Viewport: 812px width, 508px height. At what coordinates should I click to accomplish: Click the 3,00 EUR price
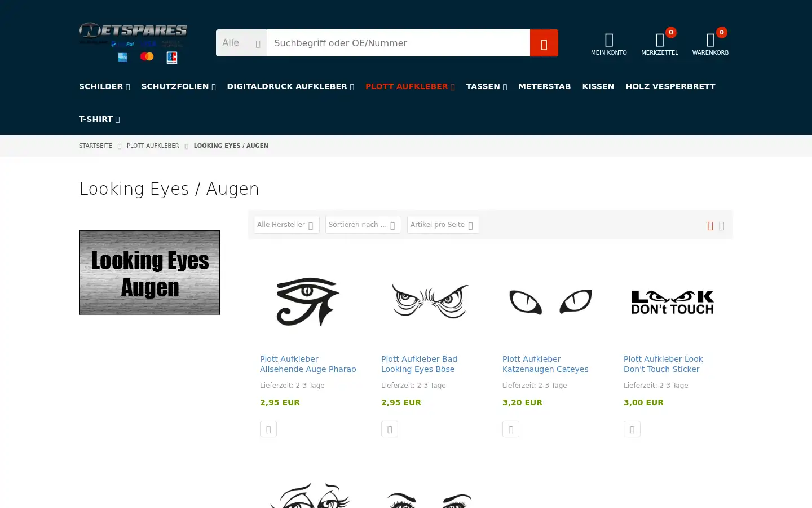pos(643,402)
